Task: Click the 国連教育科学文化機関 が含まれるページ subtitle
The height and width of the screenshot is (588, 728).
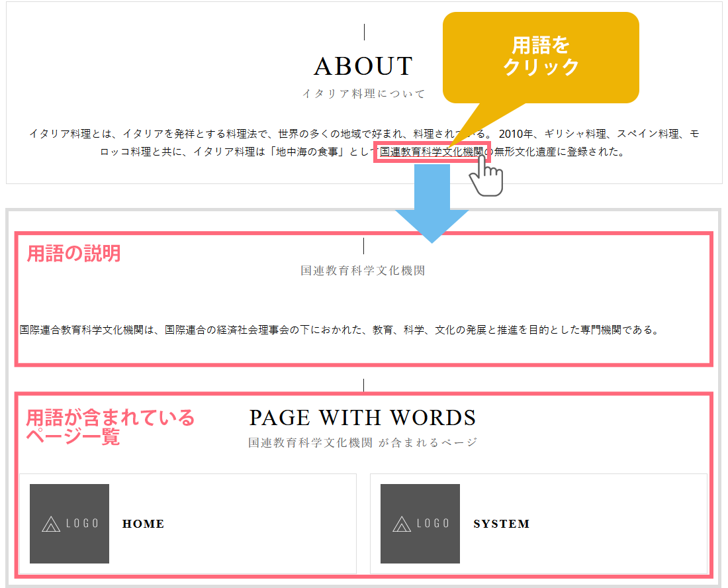Action: point(362,442)
